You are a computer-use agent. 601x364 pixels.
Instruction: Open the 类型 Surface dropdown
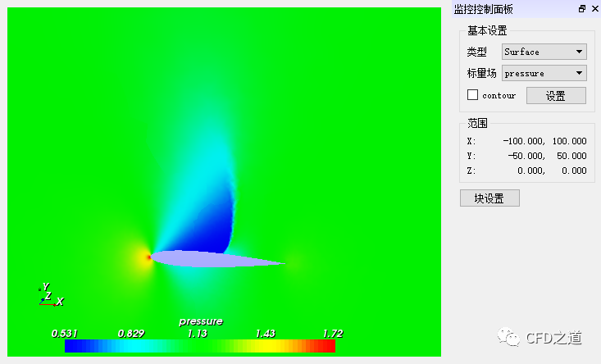tap(544, 52)
